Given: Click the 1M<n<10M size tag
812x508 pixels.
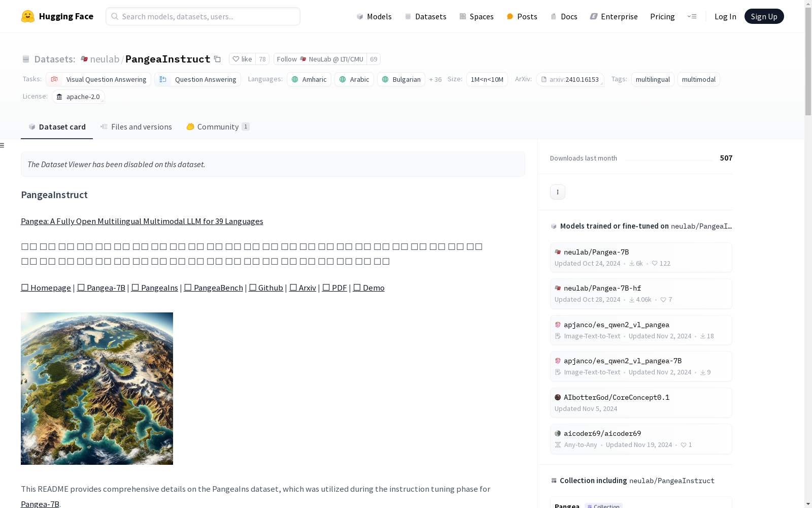Looking at the screenshot, I should pyautogui.click(x=487, y=79).
